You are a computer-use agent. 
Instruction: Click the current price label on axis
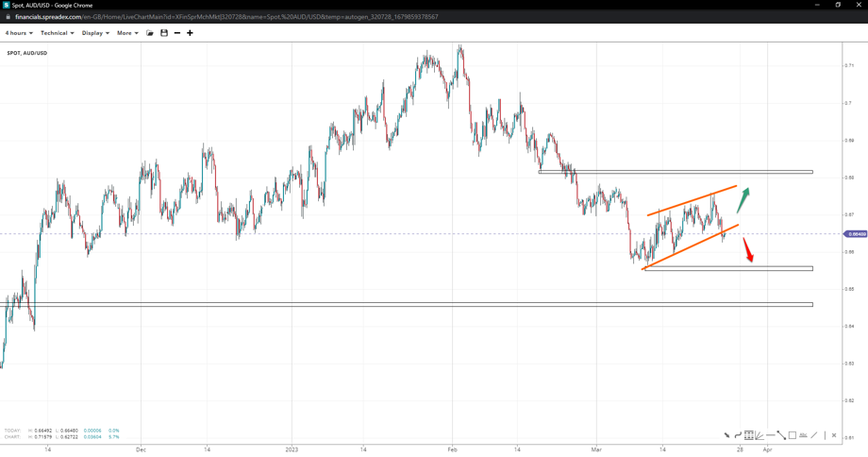point(856,234)
